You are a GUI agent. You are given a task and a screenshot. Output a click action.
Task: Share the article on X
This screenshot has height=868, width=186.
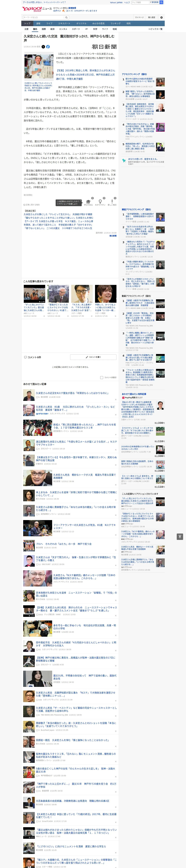(43, 47)
